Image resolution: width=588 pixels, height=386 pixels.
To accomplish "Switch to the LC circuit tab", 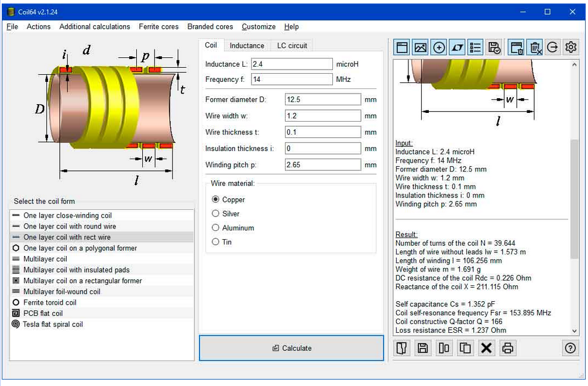I will click(x=292, y=46).
